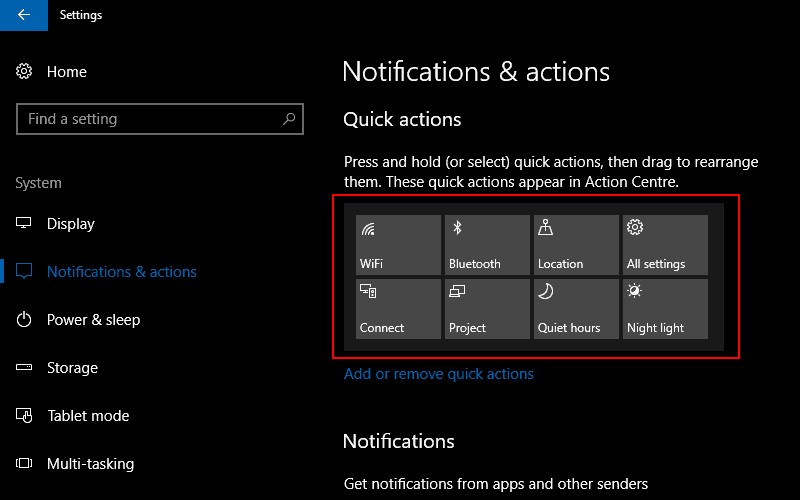Screen dimensions: 800x500
Task: Select the Night light quick action tile
Action: [x=665, y=309]
